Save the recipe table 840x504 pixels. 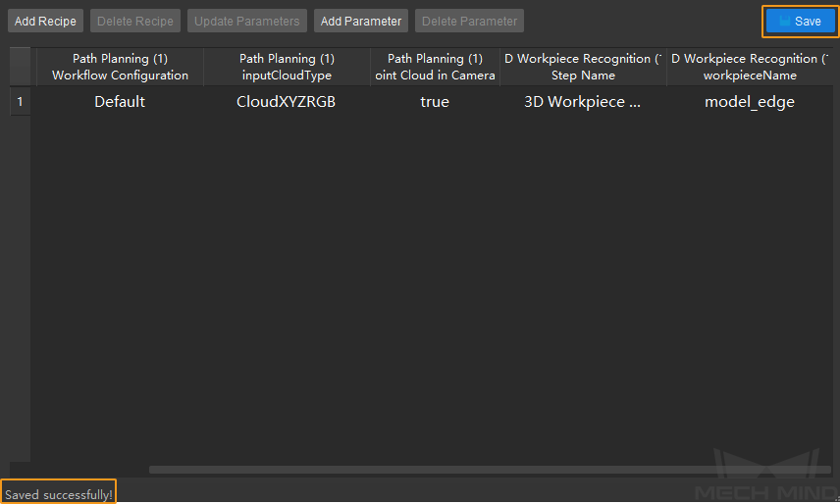[x=801, y=22]
